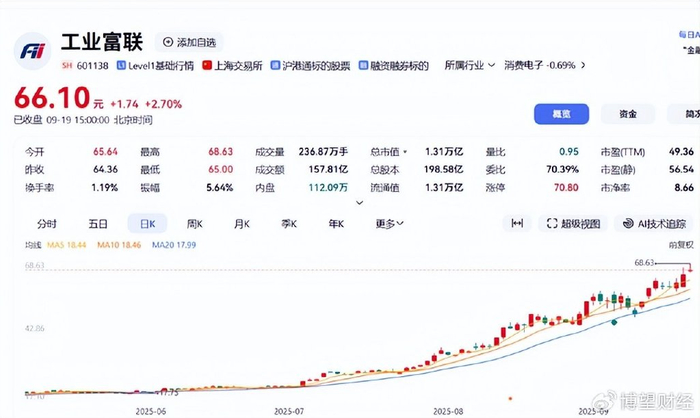Image resolution: width=700 pixels, height=418 pixels.
Task: Switch to the 概览 tab
Action: point(562,114)
